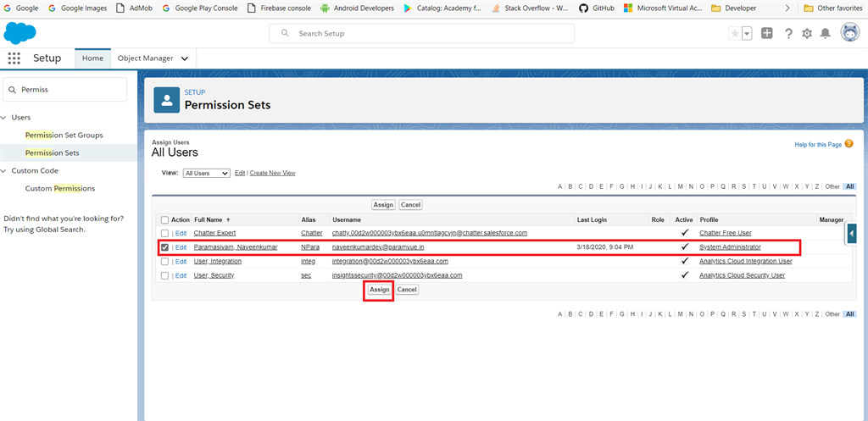Click the bottom Assign button
Screen dimensions: 868x421
[x=380, y=290]
